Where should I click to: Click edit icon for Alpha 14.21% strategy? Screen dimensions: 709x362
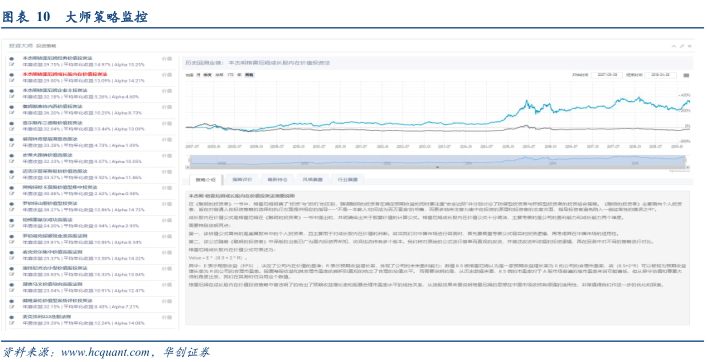coord(12,81)
